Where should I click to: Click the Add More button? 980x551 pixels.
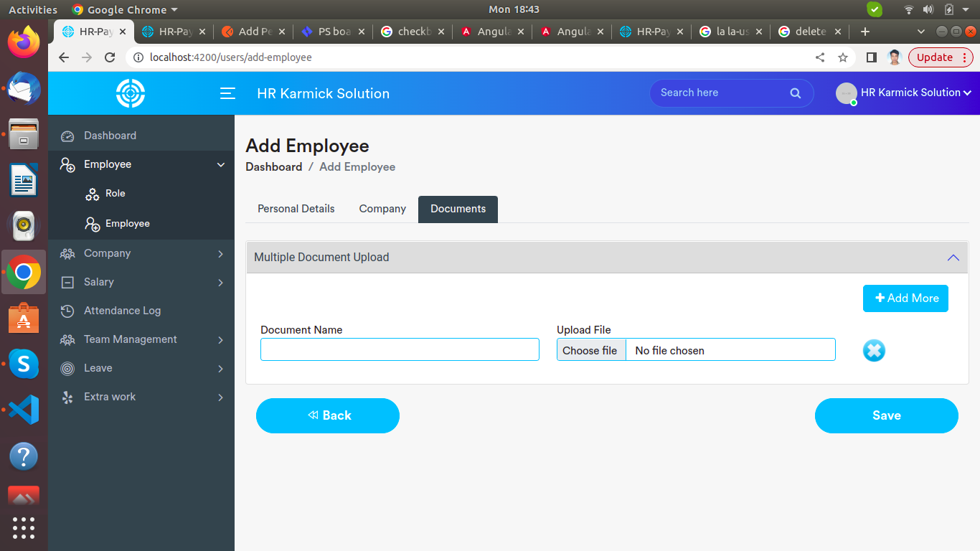pyautogui.click(x=905, y=298)
